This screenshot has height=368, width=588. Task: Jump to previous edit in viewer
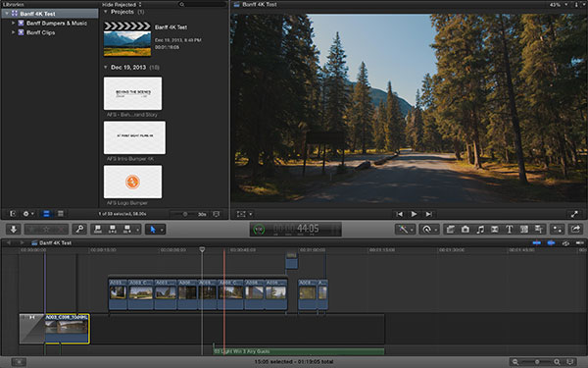[400, 214]
